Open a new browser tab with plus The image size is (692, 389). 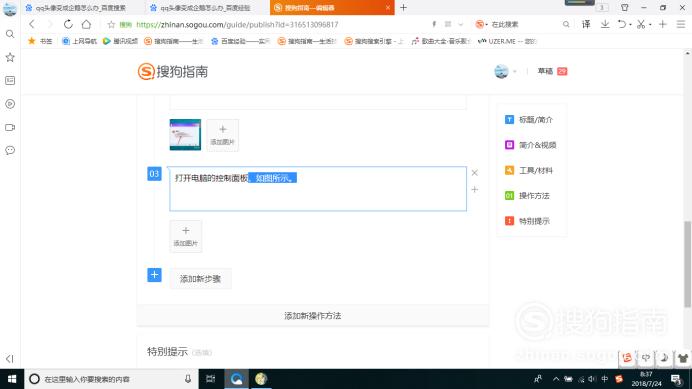coord(403,8)
